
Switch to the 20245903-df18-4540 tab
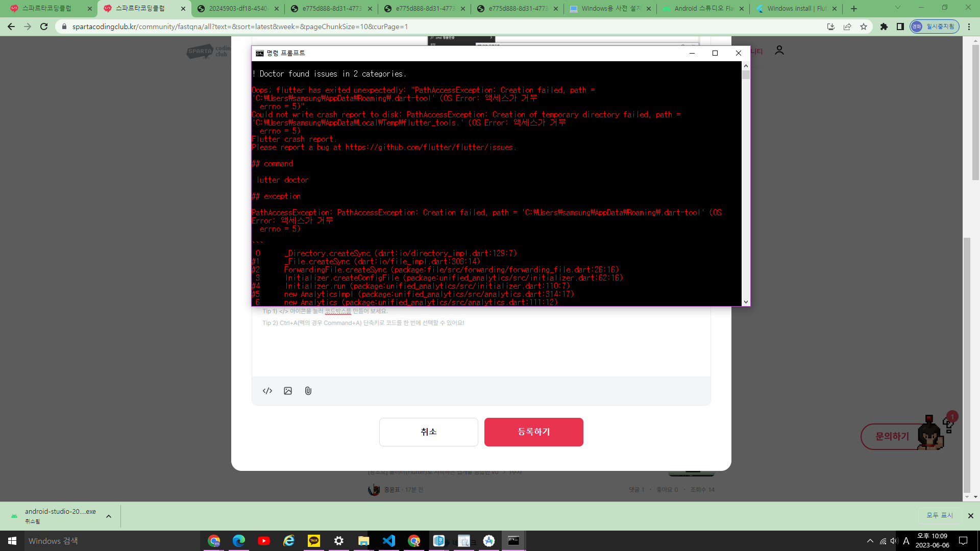click(x=238, y=9)
